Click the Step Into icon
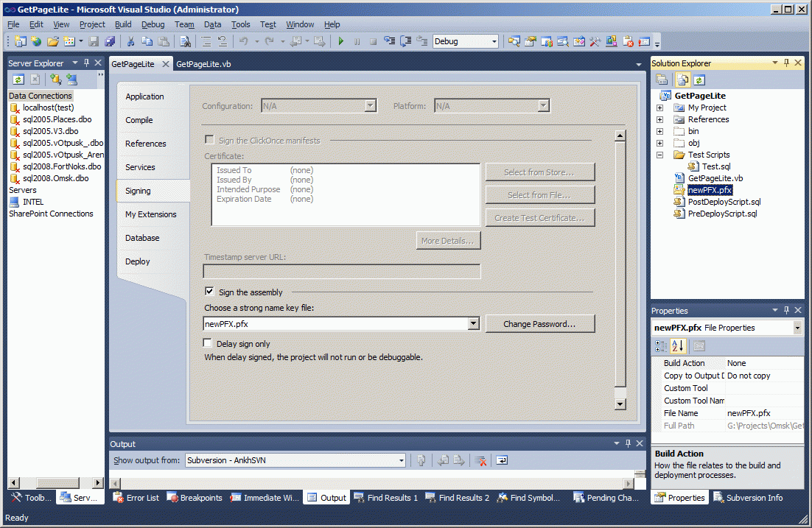The height and width of the screenshot is (528, 812). tap(390, 41)
